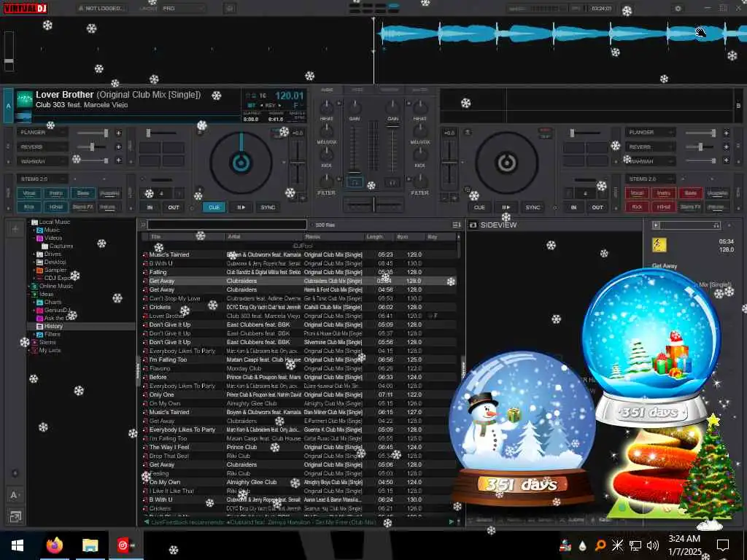
Task: Toggle the Kick stem on right deck
Action: click(x=637, y=207)
